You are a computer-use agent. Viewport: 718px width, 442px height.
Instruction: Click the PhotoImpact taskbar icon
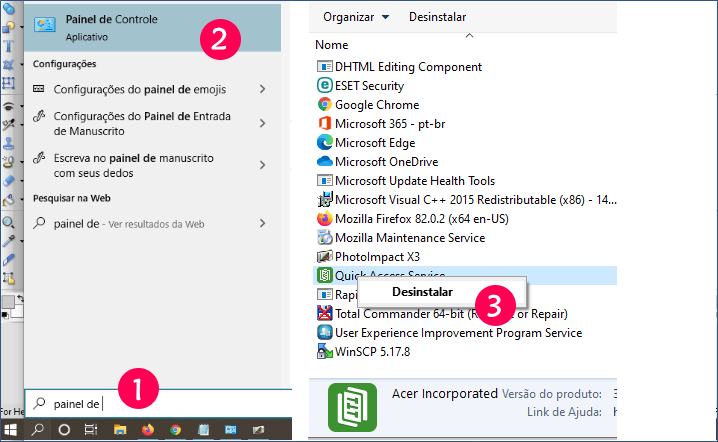(258, 430)
